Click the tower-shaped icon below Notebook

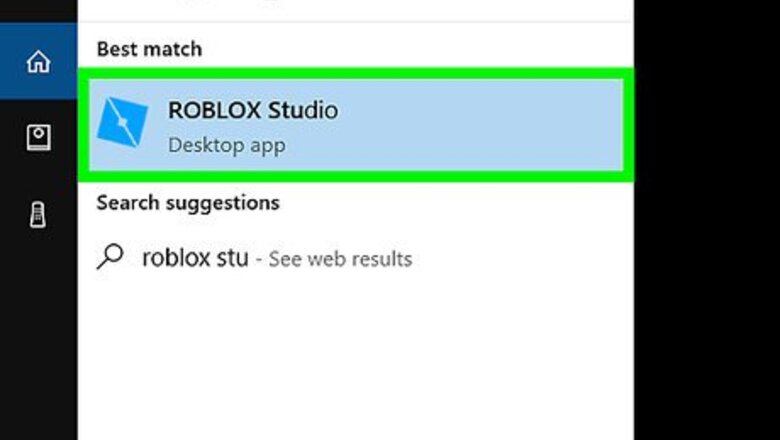click(x=38, y=214)
